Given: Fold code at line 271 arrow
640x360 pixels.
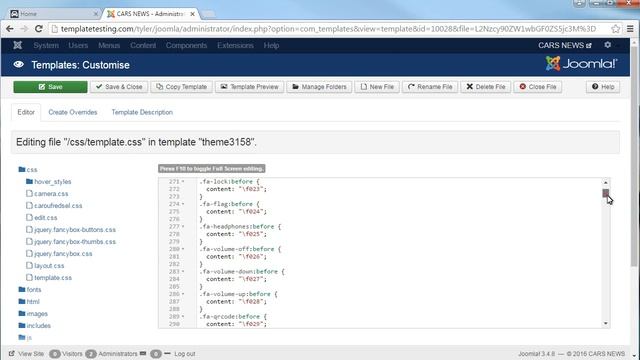Looking at the screenshot, I should click(183, 182).
